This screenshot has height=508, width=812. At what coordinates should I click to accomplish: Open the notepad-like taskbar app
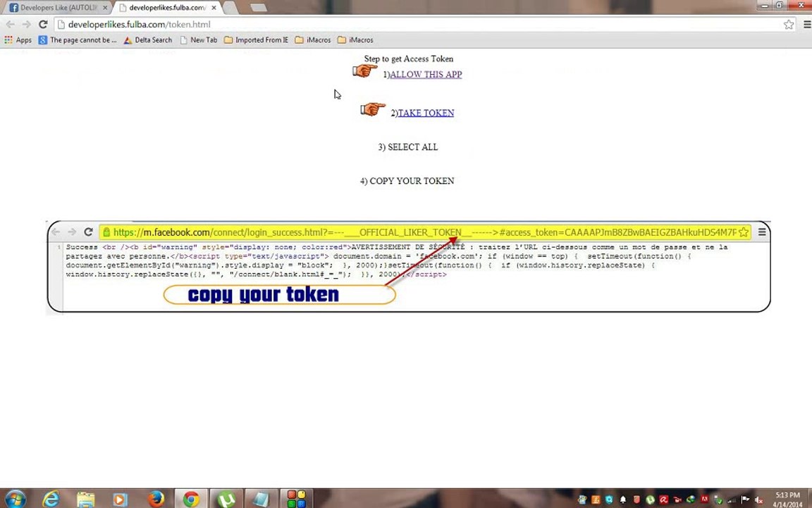tap(261, 499)
